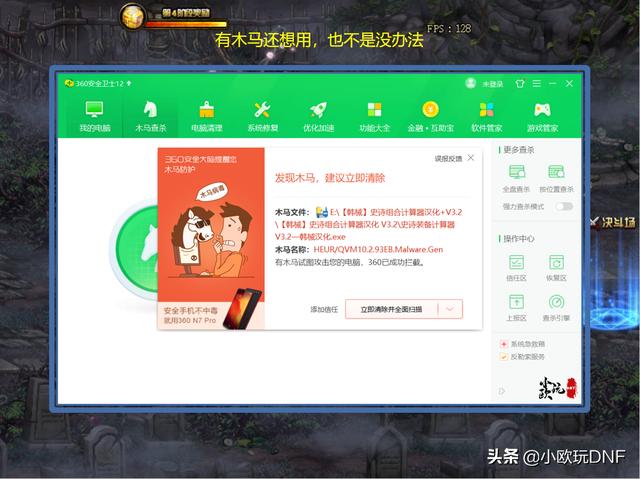Open 功能大全 in the top bar
The image size is (640, 479).
374,116
